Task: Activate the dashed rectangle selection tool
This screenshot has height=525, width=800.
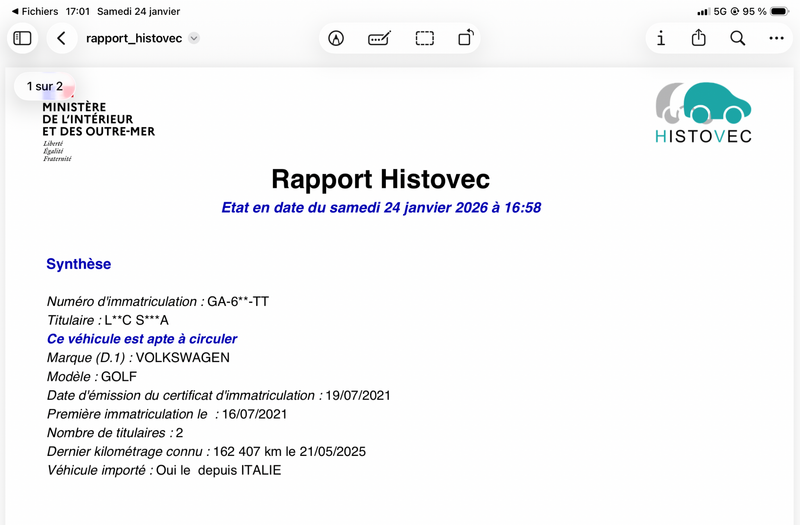Action: pos(425,38)
